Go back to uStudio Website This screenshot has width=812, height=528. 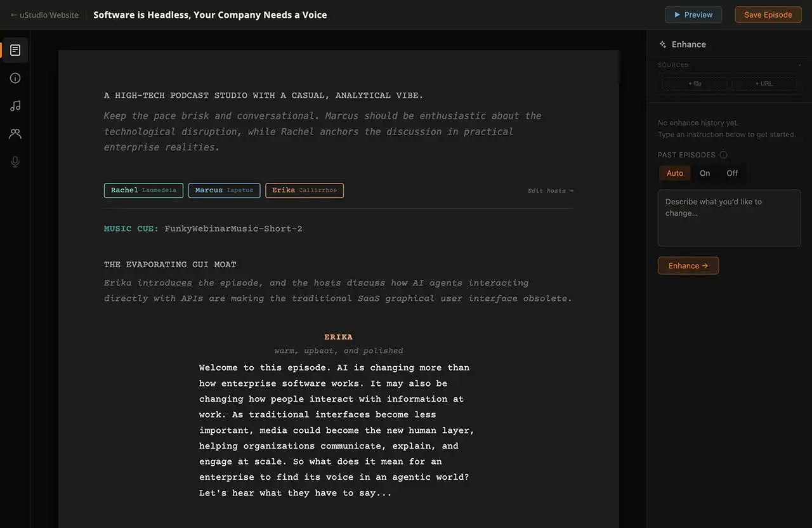(44, 15)
